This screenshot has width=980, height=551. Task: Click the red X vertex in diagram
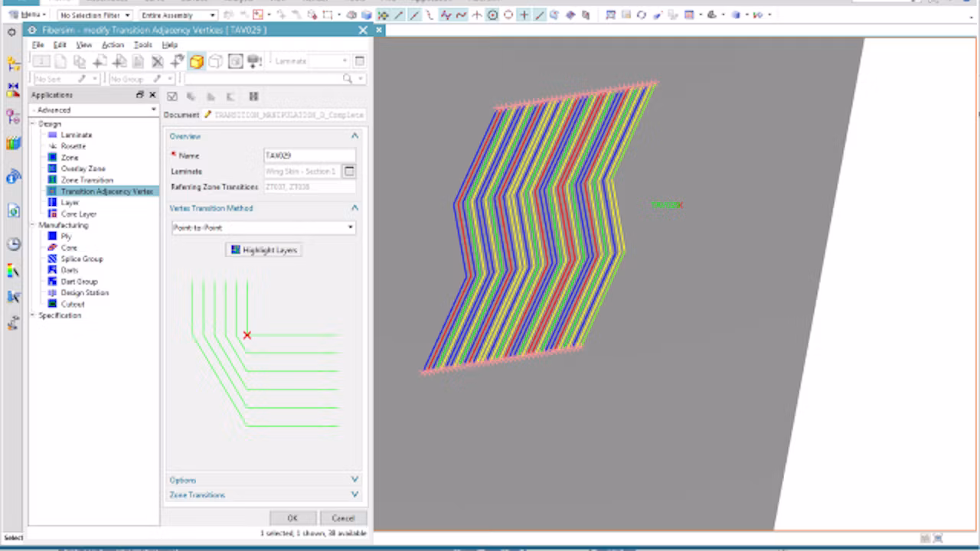click(247, 335)
